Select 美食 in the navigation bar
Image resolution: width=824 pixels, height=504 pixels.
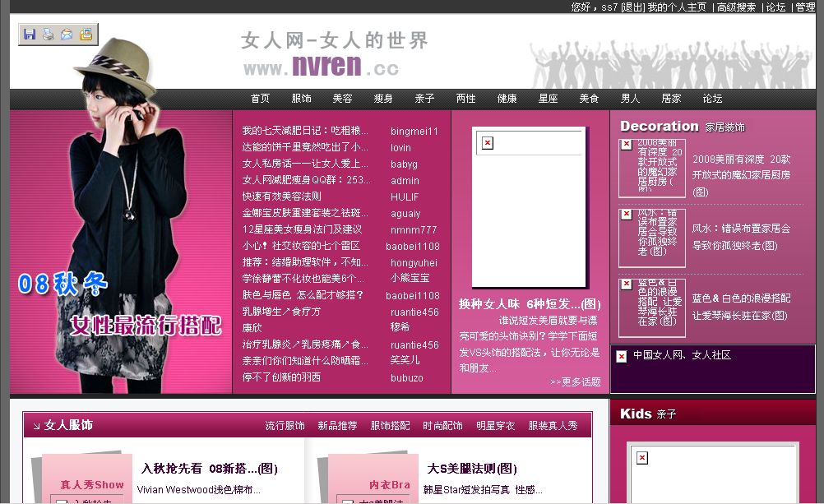click(589, 99)
